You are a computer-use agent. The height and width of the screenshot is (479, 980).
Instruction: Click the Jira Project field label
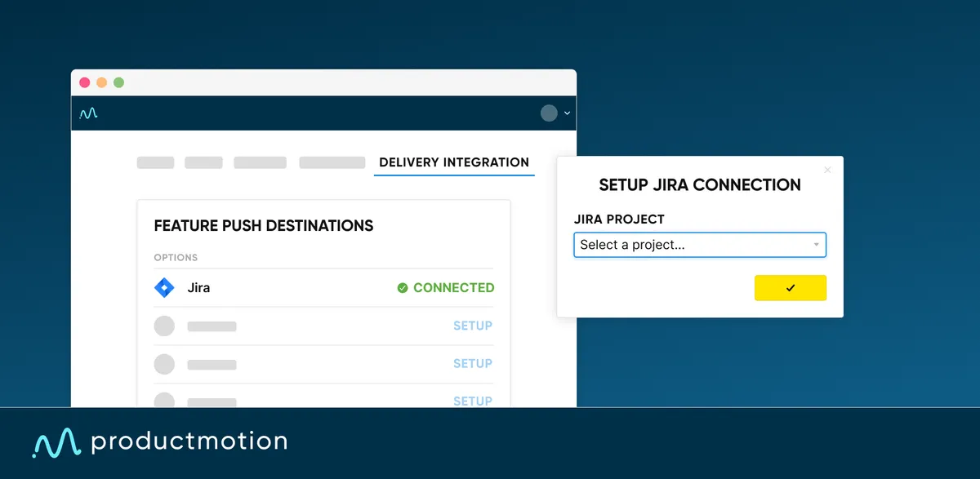coord(619,220)
